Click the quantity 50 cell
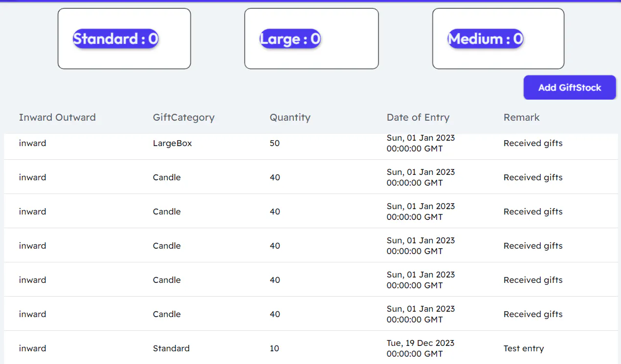This screenshot has width=621, height=364. [275, 143]
